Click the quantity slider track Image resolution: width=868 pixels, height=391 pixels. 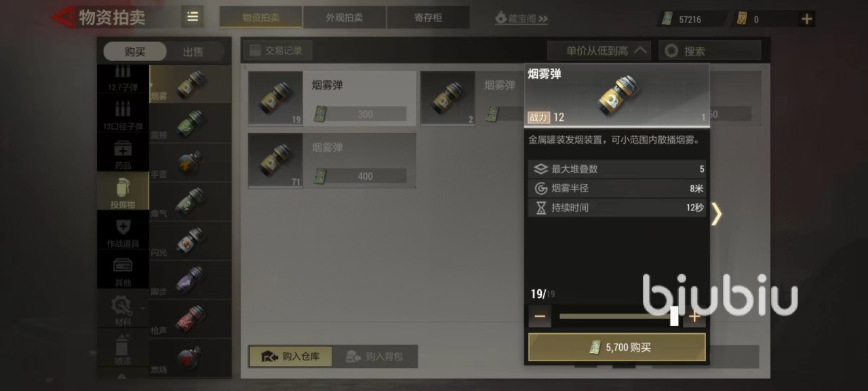[x=617, y=316]
